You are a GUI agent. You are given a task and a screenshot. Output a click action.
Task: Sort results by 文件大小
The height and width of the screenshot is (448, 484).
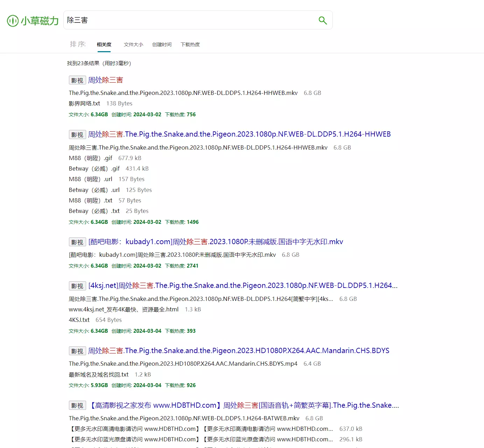tap(133, 44)
